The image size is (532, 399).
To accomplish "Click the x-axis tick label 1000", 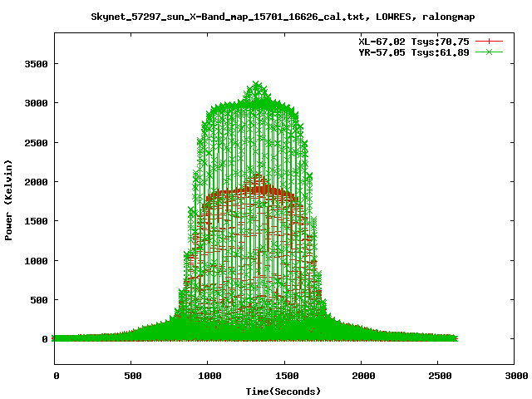I will click(x=209, y=376).
